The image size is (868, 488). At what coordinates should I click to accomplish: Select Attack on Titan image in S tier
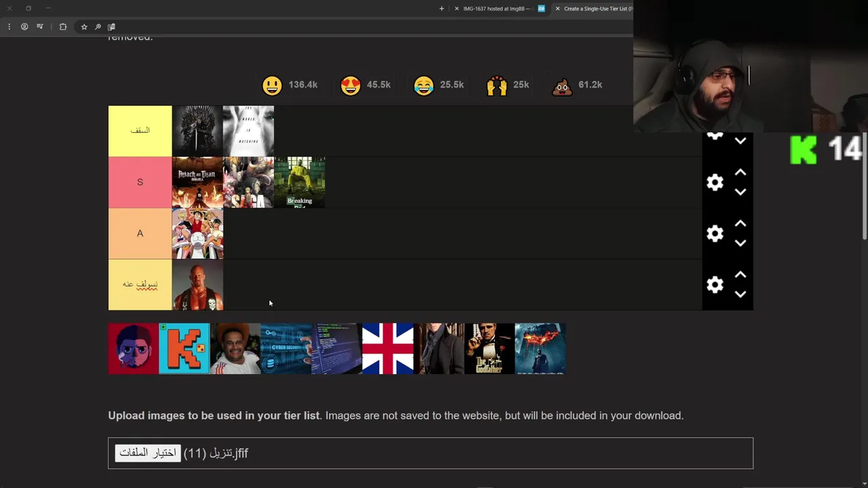click(x=197, y=182)
